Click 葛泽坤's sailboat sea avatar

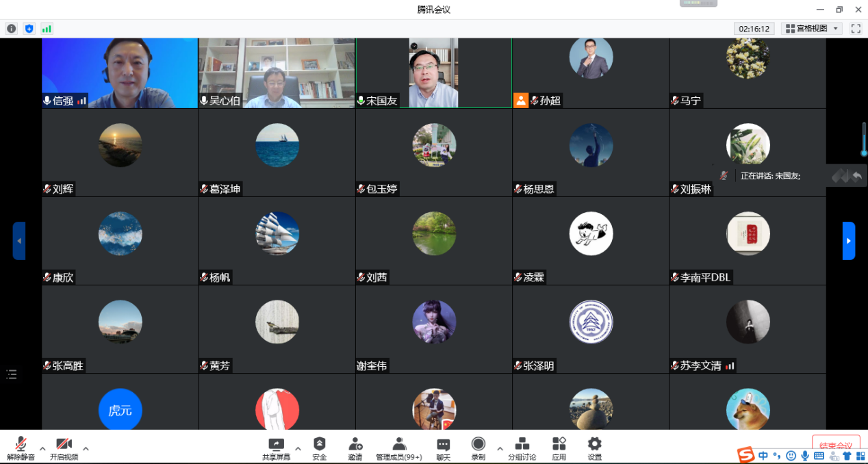point(277,145)
